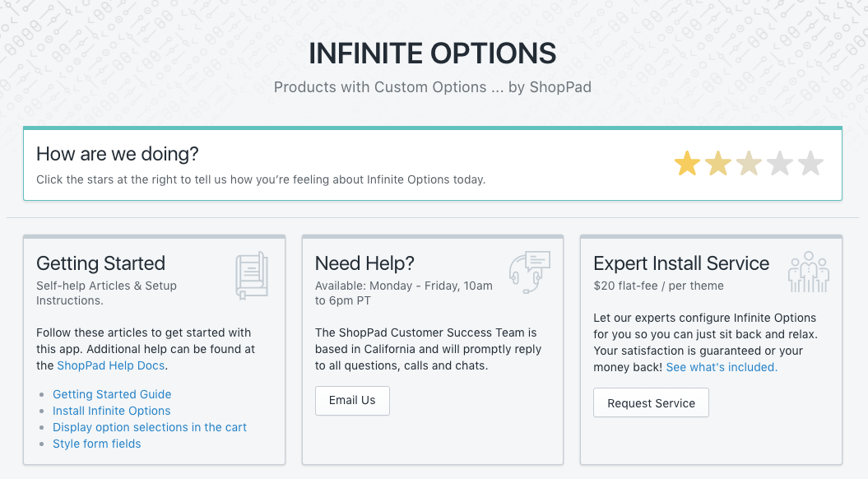Open the Style form fields article
Image resolution: width=868 pixels, height=479 pixels.
(x=97, y=444)
